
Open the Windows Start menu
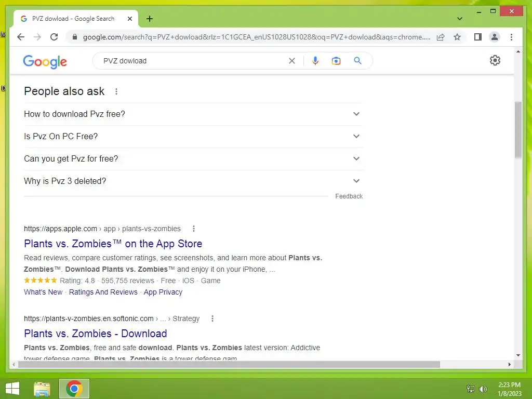(12, 389)
